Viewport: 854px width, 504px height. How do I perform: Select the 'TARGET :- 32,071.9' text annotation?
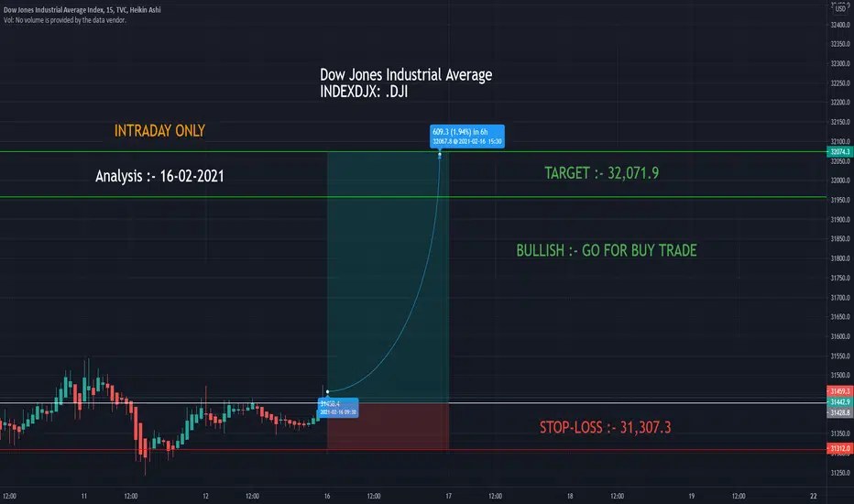pos(602,173)
